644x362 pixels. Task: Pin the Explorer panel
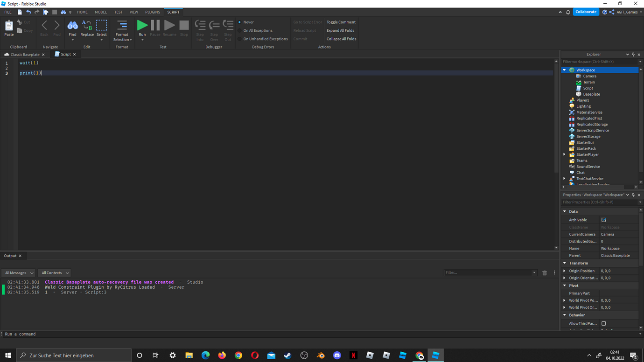coord(633,55)
